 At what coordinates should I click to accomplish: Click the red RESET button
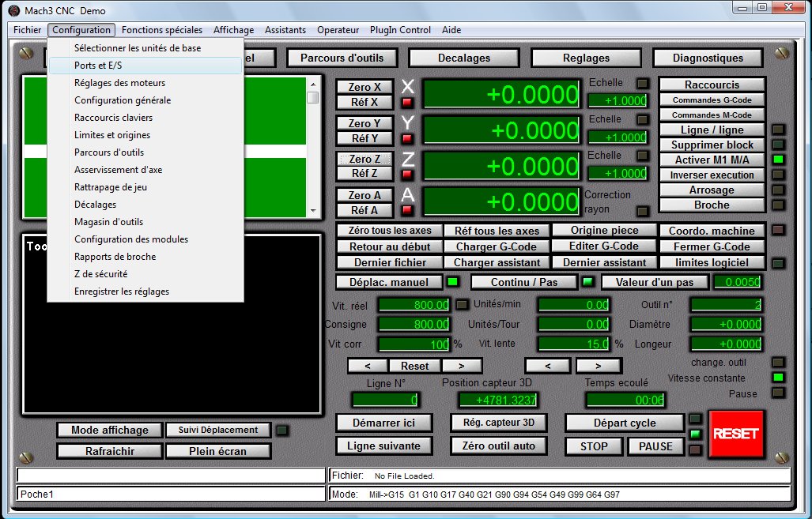[x=736, y=434]
